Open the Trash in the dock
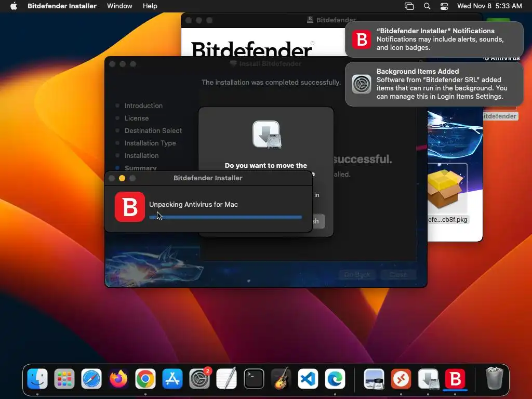The height and width of the screenshot is (399, 532). [494, 379]
